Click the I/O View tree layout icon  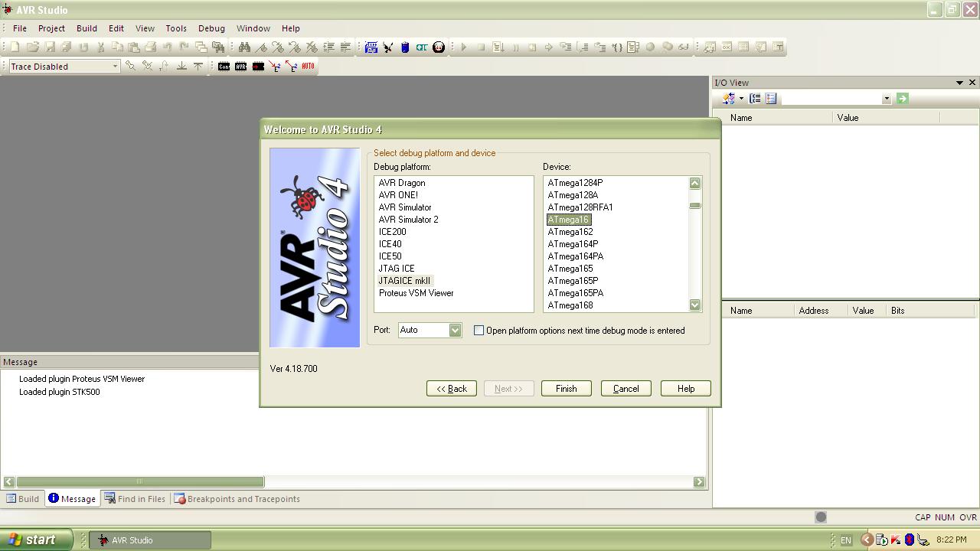tap(755, 99)
